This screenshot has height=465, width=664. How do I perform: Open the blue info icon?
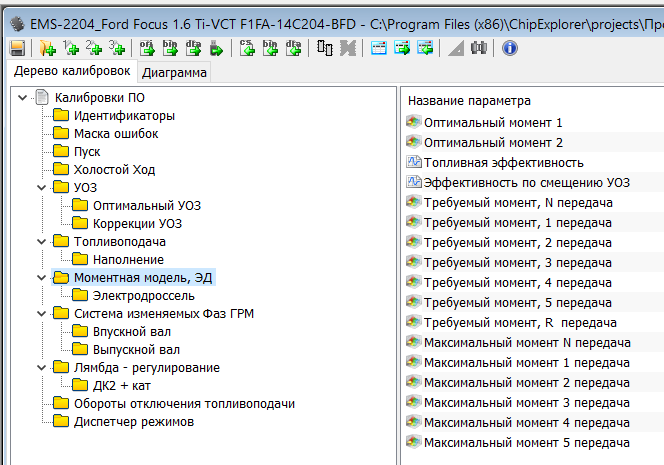510,47
